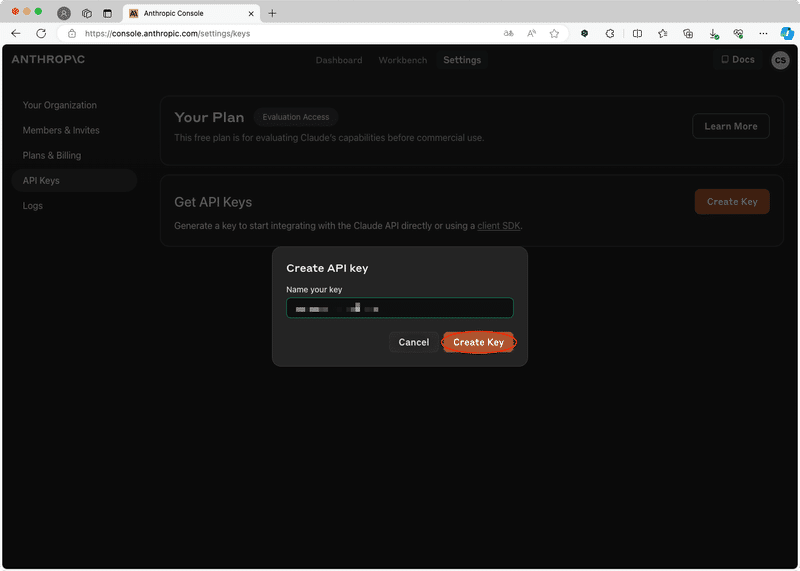
Task: Toggle the split screen icon
Action: pyautogui.click(x=637, y=34)
